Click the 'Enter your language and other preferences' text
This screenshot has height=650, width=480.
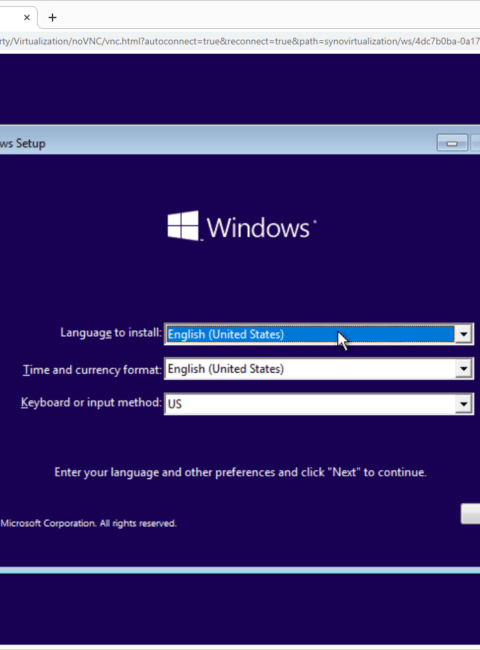click(240, 472)
